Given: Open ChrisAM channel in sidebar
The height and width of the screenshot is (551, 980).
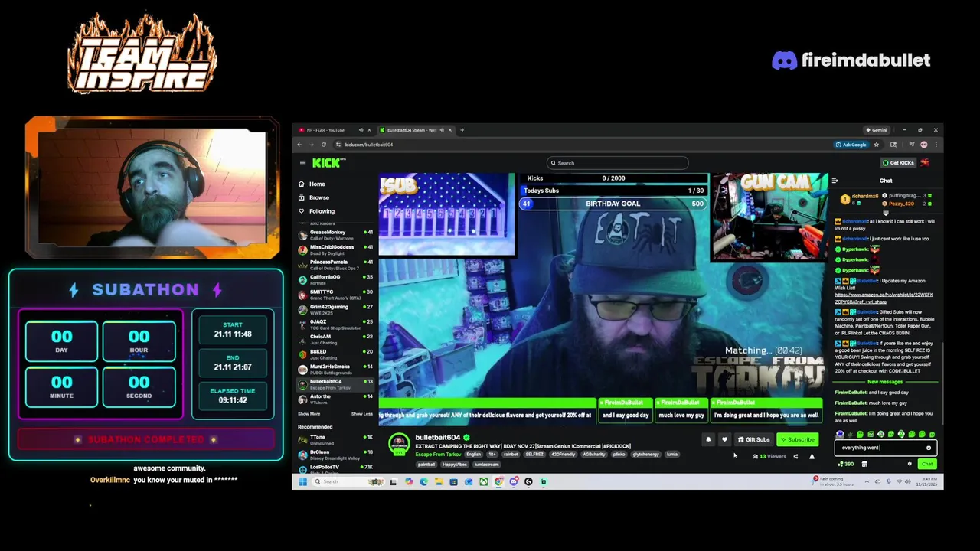Looking at the screenshot, I should [x=335, y=340].
